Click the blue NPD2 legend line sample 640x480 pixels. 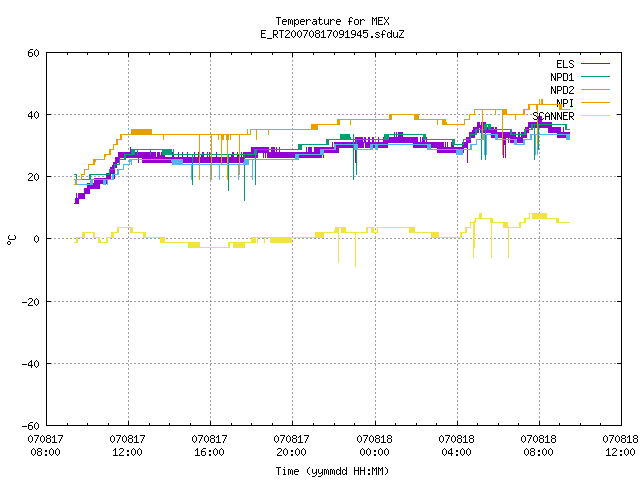(596, 89)
